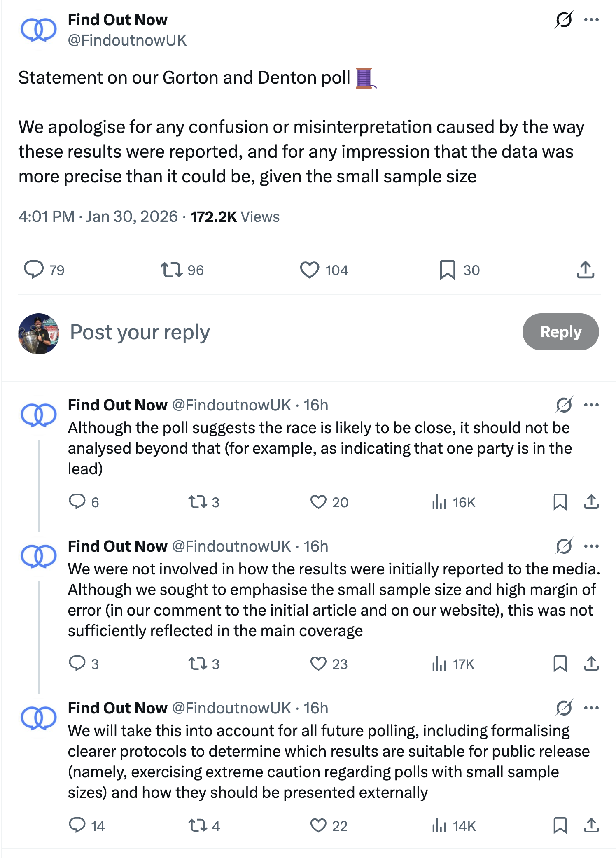Image resolution: width=616 pixels, height=858 pixels.
Task: Bookmark the main post with 30 bookmarks
Action: pyautogui.click(x=447, y=270)
